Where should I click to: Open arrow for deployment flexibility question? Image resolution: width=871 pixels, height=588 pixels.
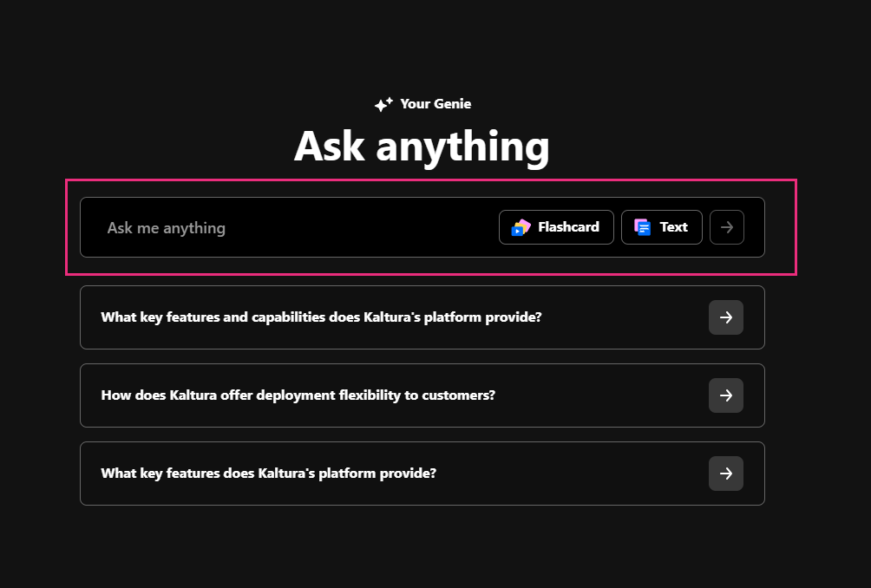(726, 395)
